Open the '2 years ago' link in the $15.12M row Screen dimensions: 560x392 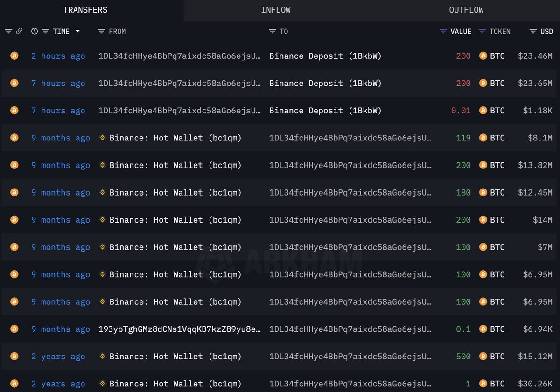(x=58, y=356)
